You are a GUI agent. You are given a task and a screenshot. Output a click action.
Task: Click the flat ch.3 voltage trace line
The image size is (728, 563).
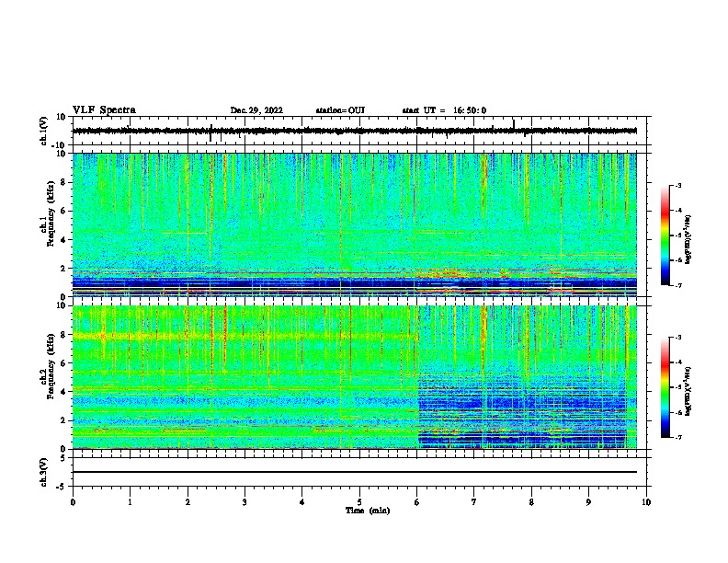355,472
